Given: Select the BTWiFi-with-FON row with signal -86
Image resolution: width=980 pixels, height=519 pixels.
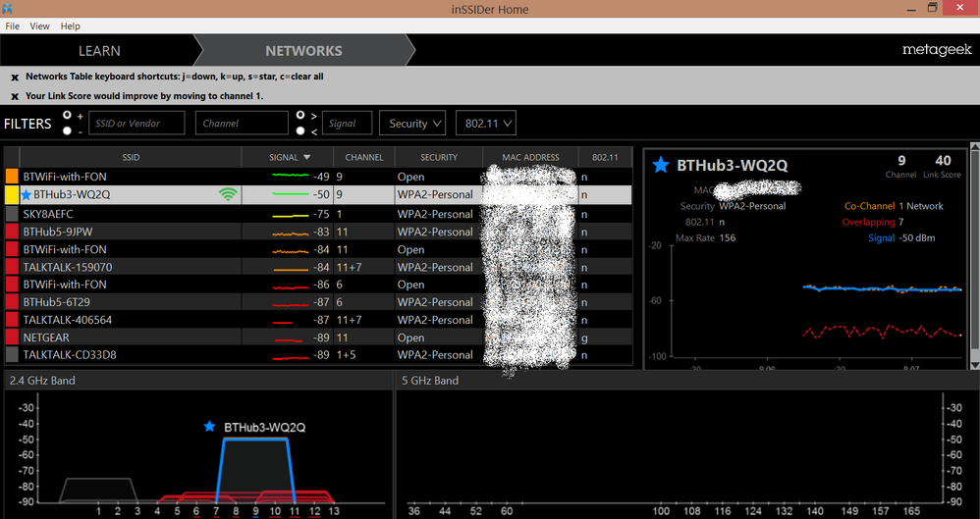Looking at the screenshot, I should pos(318,285).
